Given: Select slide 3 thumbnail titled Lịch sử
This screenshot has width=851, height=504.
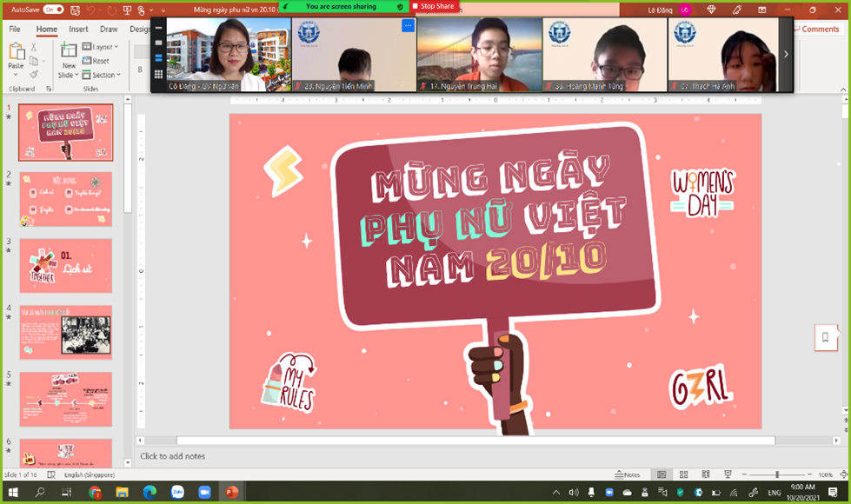Looking at the screenshot, I should (x=66, y=266).
